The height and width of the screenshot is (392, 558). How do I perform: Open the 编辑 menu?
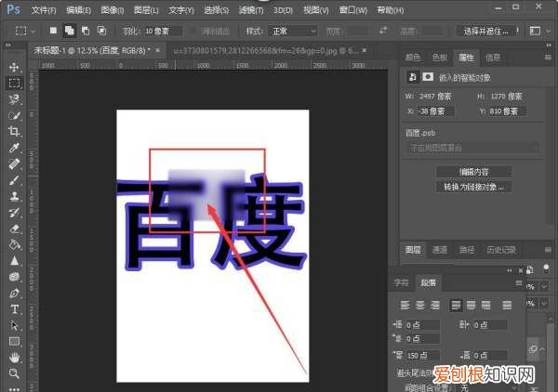[x=79, y=10]
